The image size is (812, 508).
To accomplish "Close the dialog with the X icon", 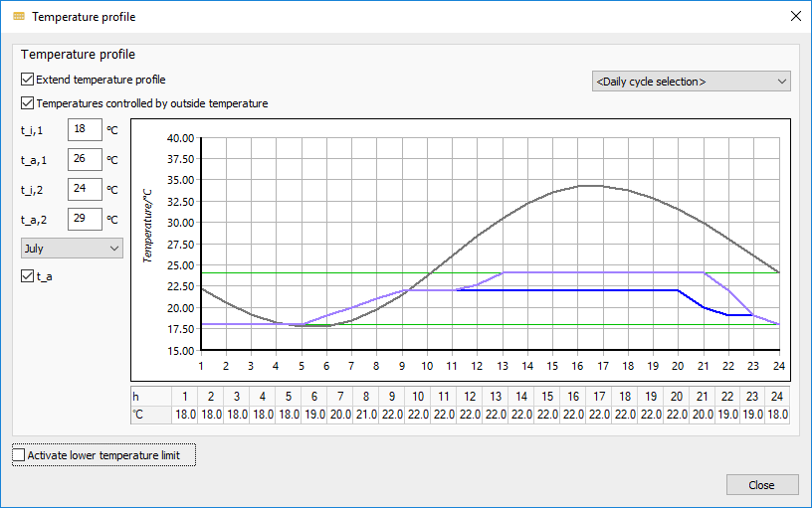I will coord(796,16).
